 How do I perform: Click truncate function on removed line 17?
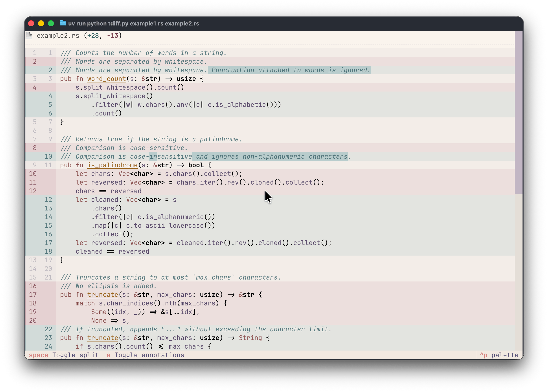click(103, 295)
